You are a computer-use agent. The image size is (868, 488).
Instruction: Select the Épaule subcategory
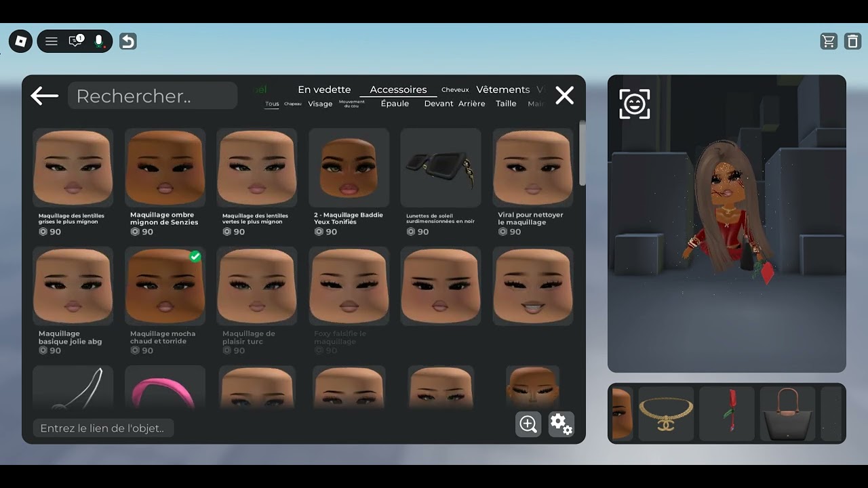395,104
